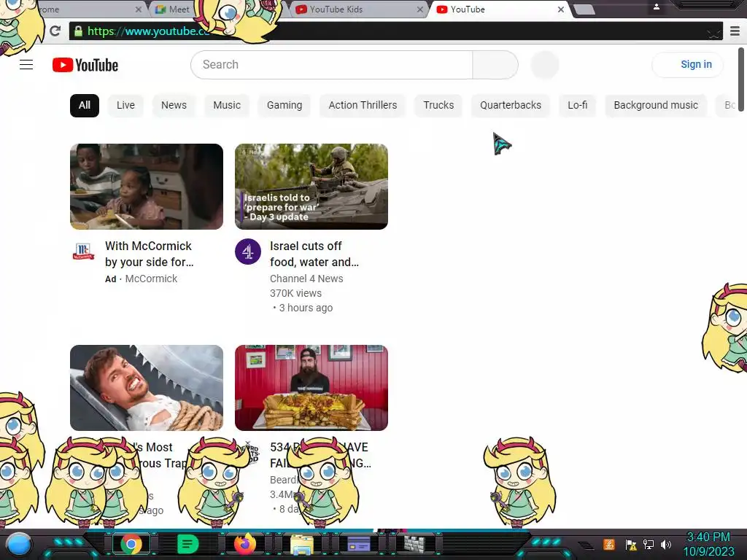Click the volume speaker tray icon
Image resolution: width=747 pixels, height=560 pixels.
665,544
